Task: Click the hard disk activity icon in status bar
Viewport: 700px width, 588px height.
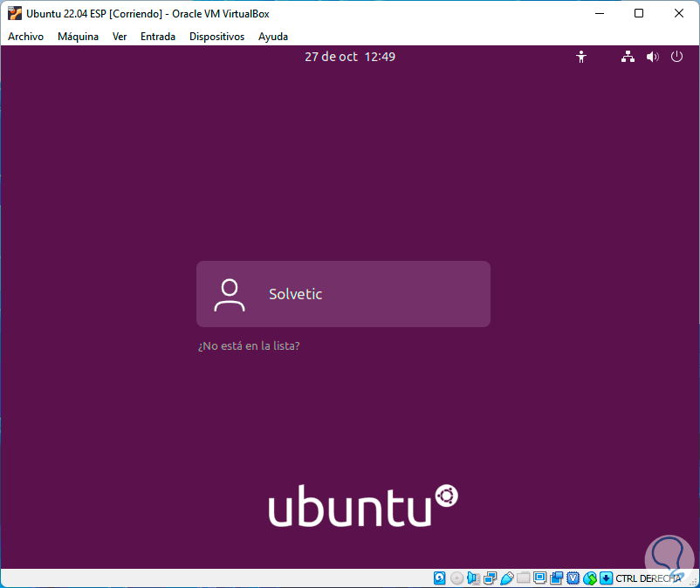Action: (x=439, y=578)
